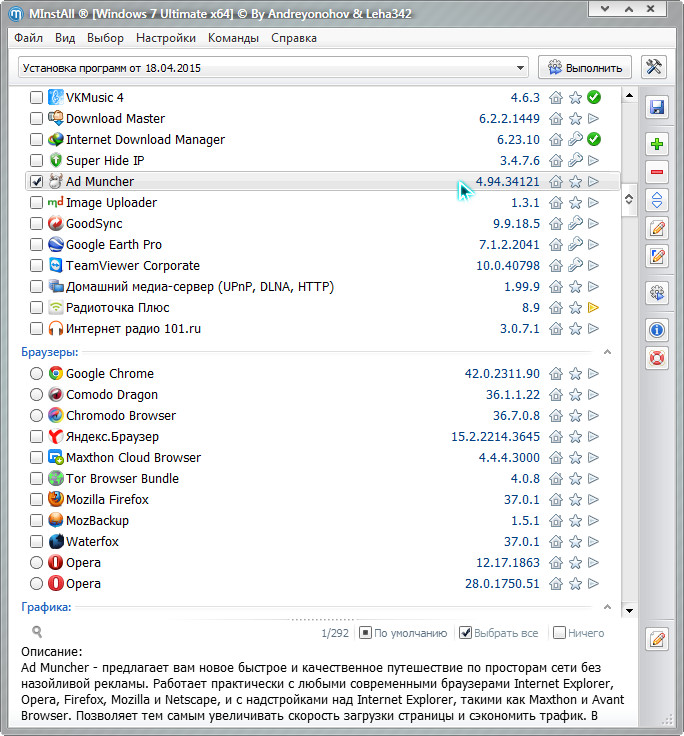
Task: Toggle the Выбрать все checkbox
Action: (465, 633)
